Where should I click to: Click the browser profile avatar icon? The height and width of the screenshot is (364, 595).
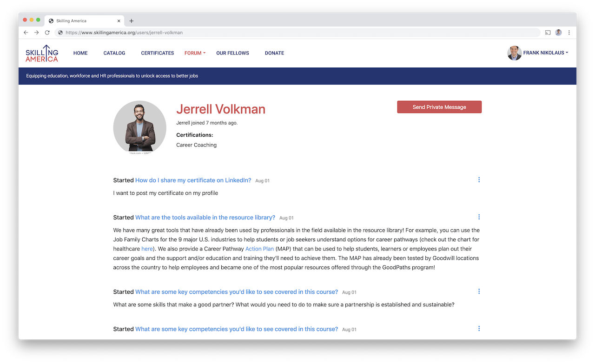tap(558, 33)
